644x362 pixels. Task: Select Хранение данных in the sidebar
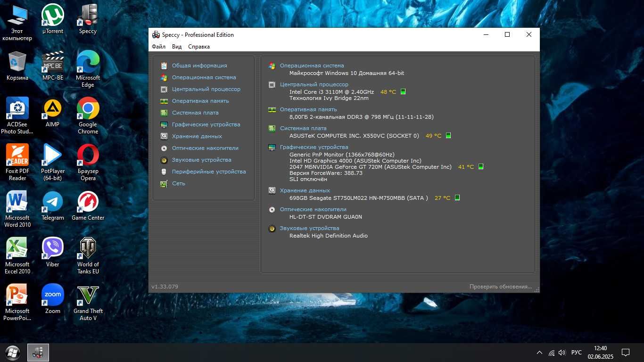(197, 136)
